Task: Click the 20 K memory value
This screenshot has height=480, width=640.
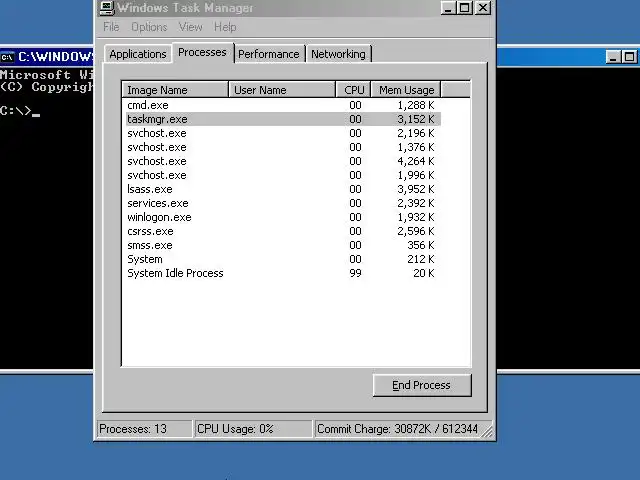Action: 423,273
